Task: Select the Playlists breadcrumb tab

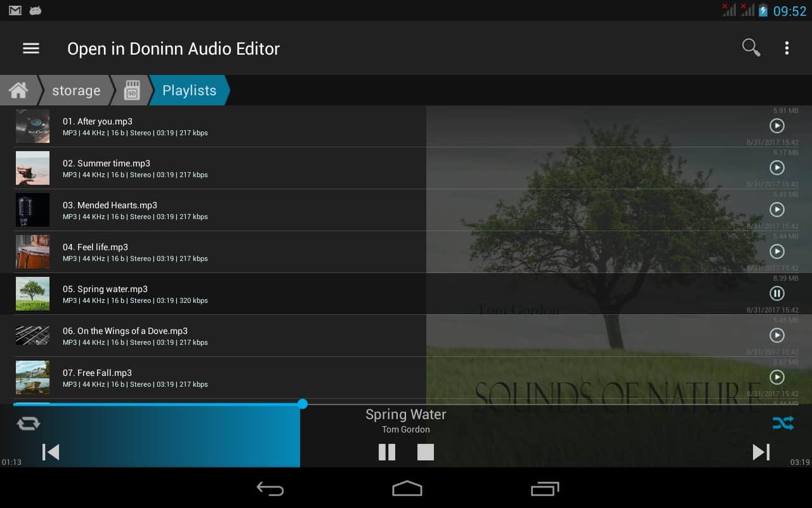Action: click(189, 91)
